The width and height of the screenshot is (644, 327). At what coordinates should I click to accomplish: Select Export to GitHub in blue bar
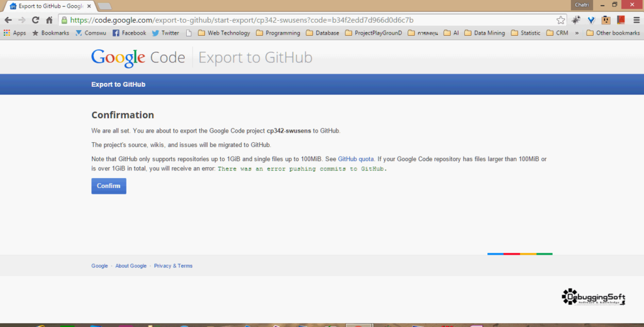tap(118, 84)
